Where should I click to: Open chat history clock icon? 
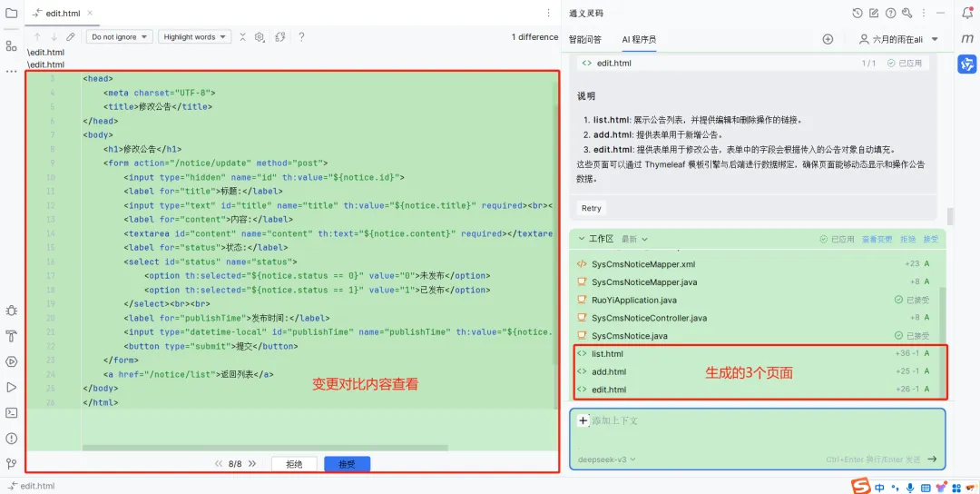[857, 13]
